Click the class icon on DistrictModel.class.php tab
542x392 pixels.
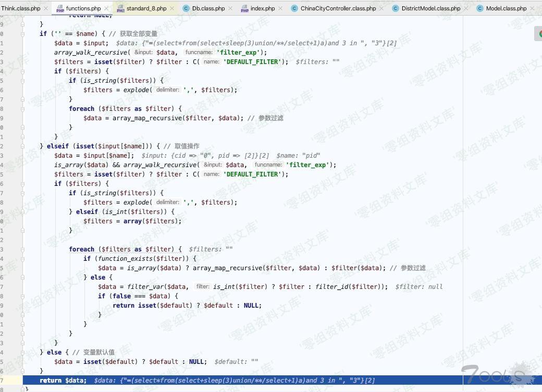(x=396, y=8)
